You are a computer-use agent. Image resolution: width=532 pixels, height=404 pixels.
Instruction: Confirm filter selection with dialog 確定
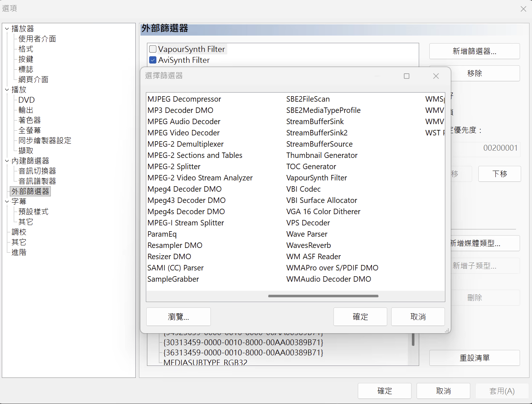click(x=360, y=317)
